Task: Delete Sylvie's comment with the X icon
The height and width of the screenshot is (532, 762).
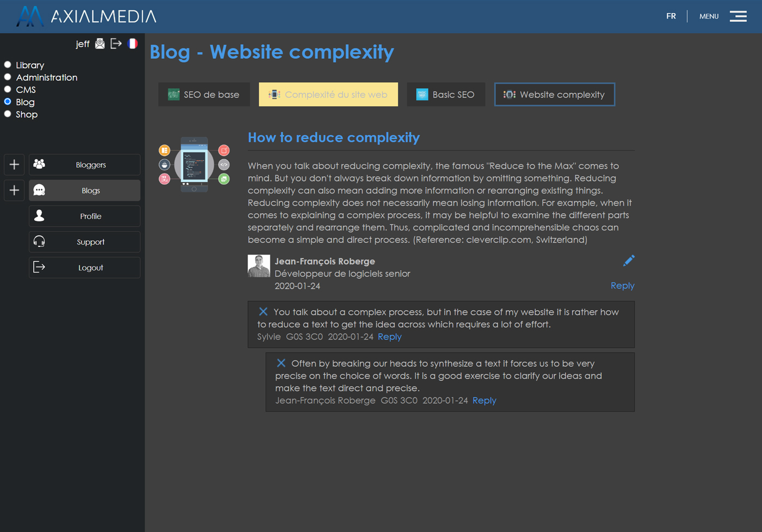Action: 263,312
